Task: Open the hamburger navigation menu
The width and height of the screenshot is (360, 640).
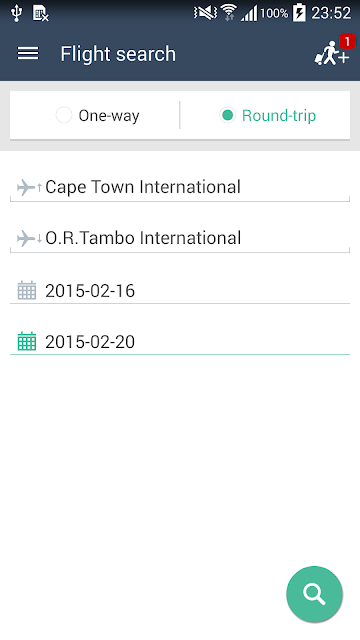Action: point(28,53)
